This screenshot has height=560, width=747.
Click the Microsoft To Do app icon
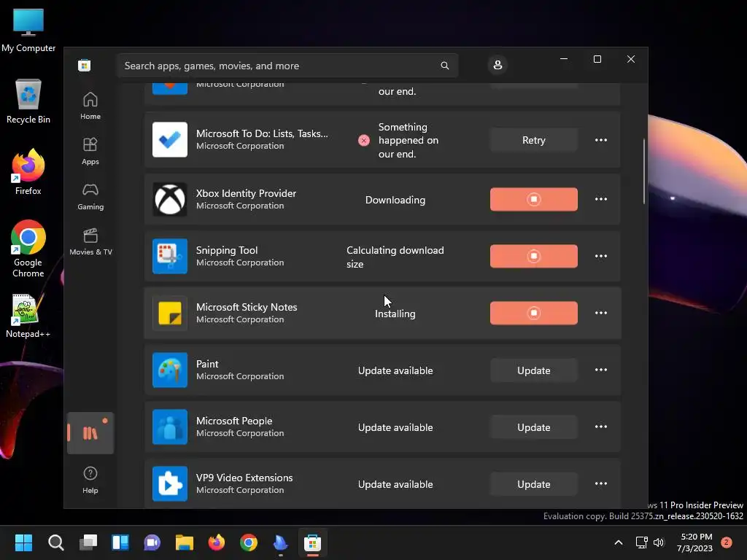click(x=169, y=139)
